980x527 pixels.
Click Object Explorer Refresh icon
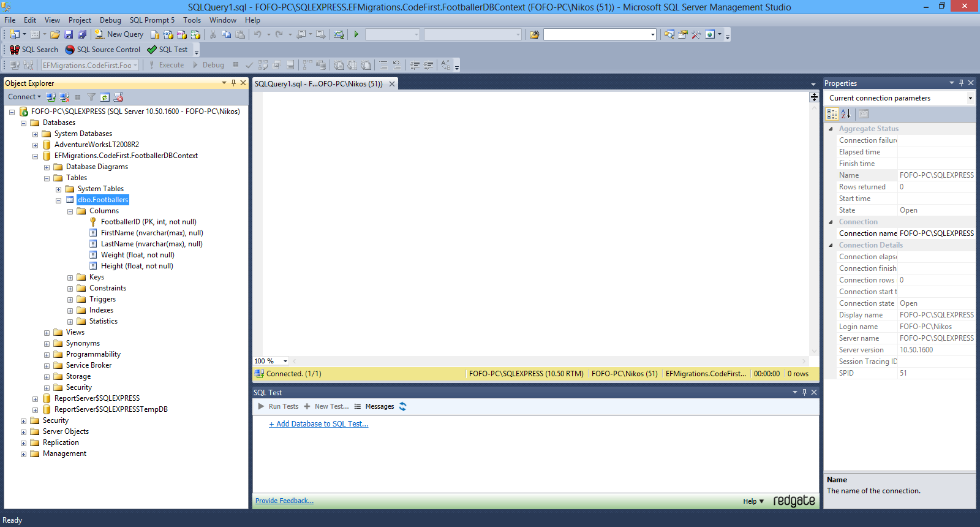tap(105, 97)
